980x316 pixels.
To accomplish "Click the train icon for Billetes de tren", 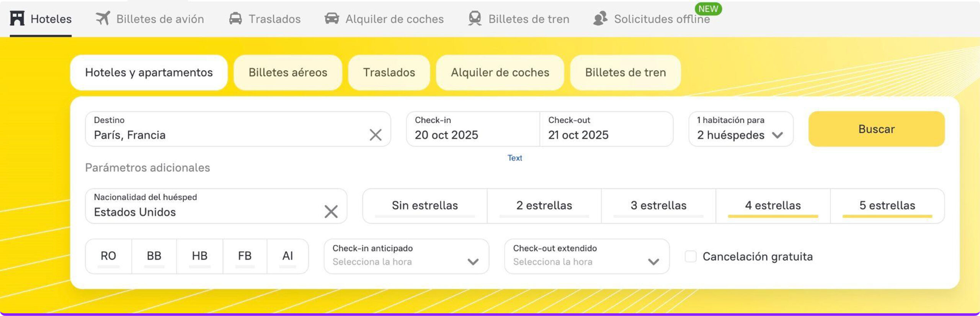I will [475, 18].
